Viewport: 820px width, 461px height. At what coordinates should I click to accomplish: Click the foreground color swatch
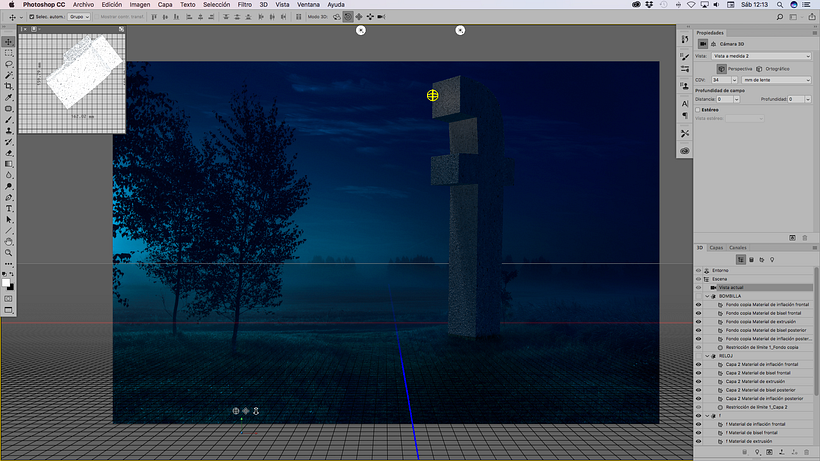[7, 283]
